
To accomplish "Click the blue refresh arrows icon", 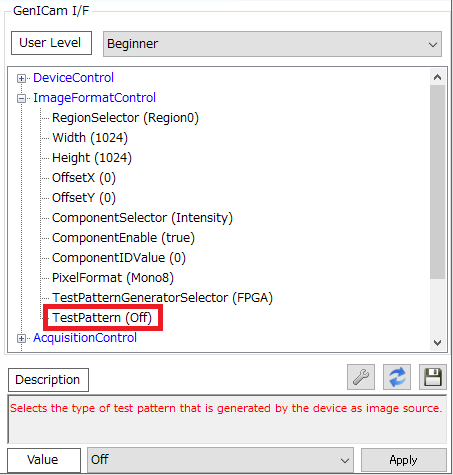I will coord(397,377).
